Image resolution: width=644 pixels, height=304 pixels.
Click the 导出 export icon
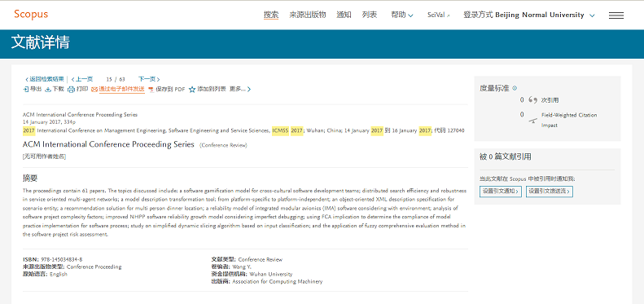point(26,90)
